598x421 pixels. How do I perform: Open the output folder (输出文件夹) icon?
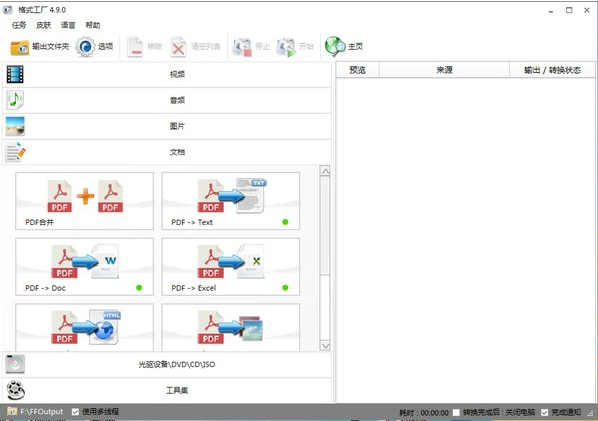19,47
